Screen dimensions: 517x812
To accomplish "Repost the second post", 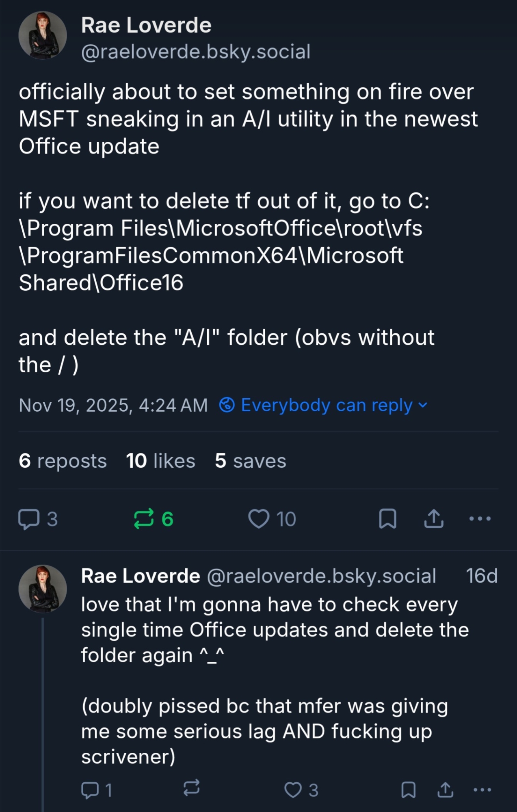I will [191, 788].
